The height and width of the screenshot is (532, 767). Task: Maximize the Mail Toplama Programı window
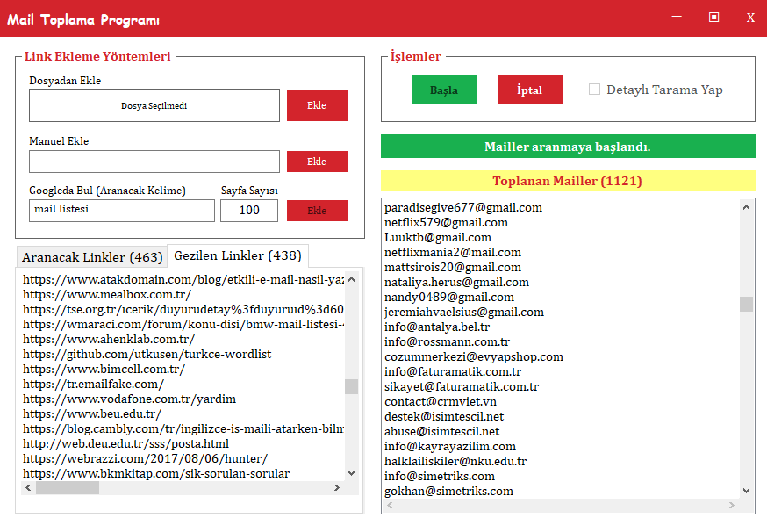pos(713,18)
